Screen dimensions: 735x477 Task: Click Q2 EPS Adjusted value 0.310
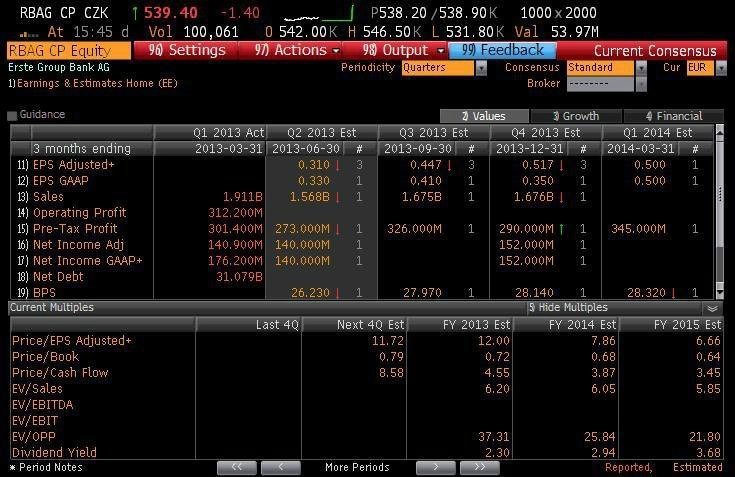tap(314, 165)
